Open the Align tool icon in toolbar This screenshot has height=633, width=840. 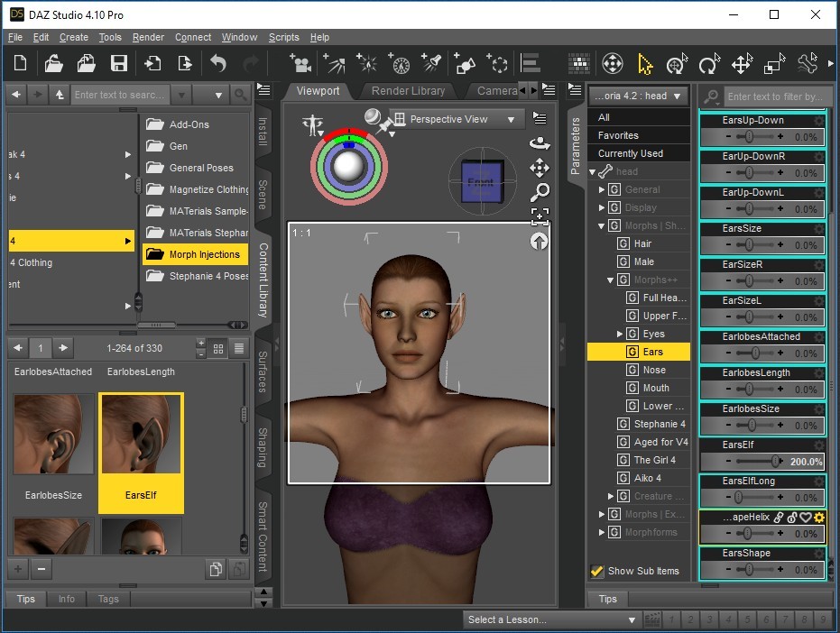coord(531,63)
